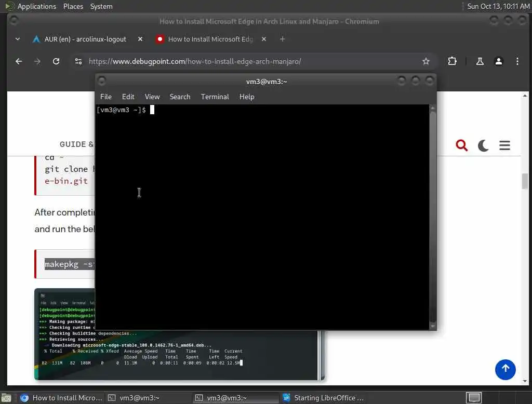Image resolution: width=532 pixels, height=404 pixels.
Task: Close the AUR arcolinux-logout tab
Action: coord(140,39)
